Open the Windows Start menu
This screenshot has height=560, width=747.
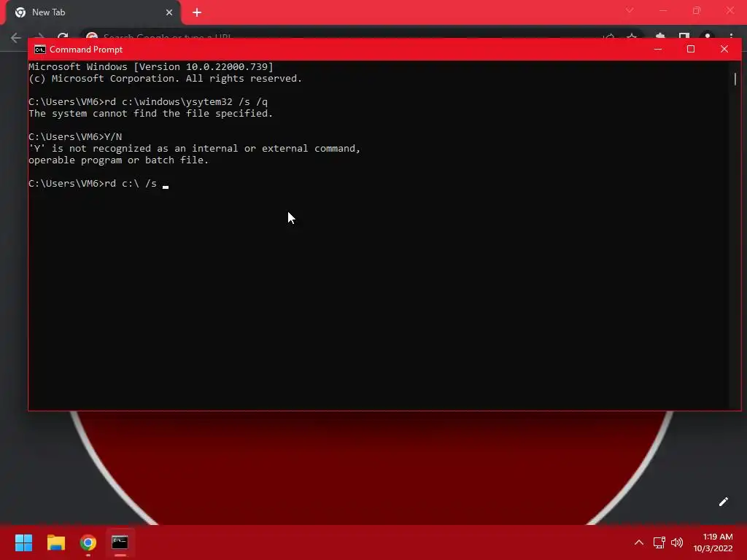[23, 542]
